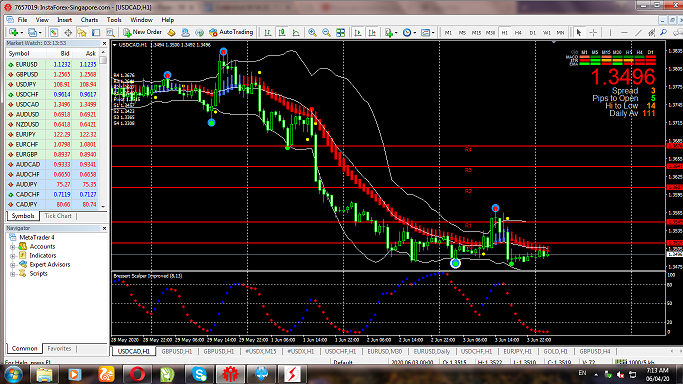
Task: Launch MetaEditor with the yellow book icon
Action: click(171, 33)
